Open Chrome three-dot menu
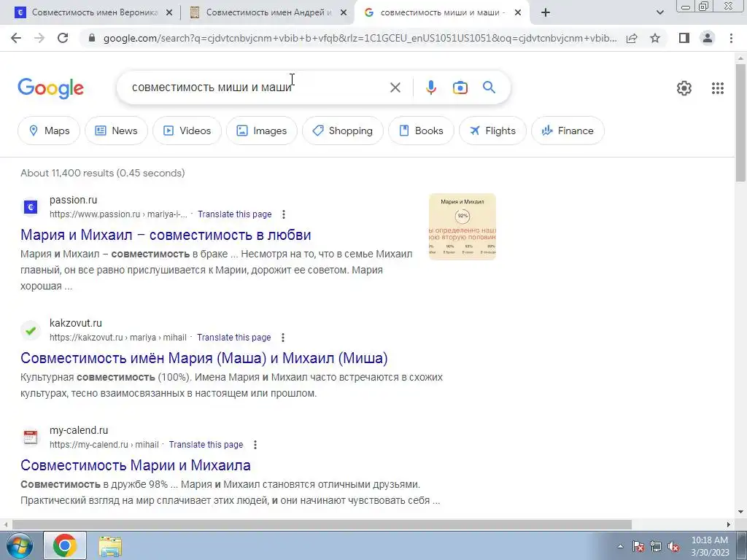 coord(731,38)
